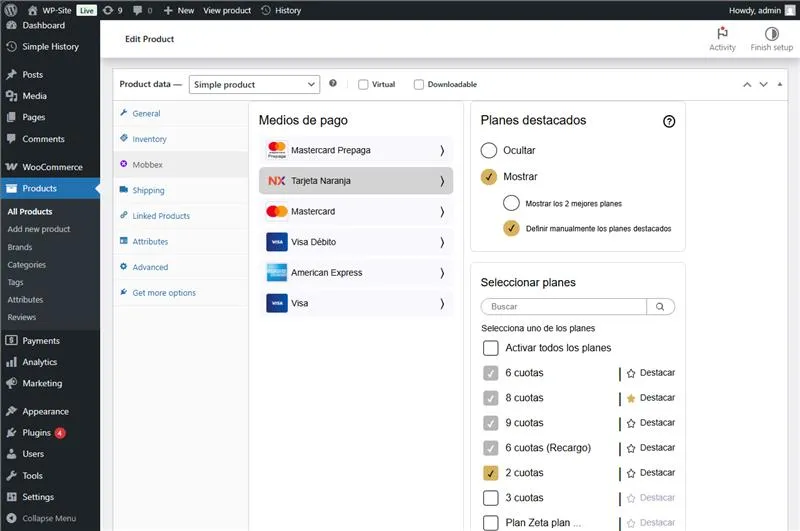Expand Mastercard Prepaga chevron

(x=442, y=150)
